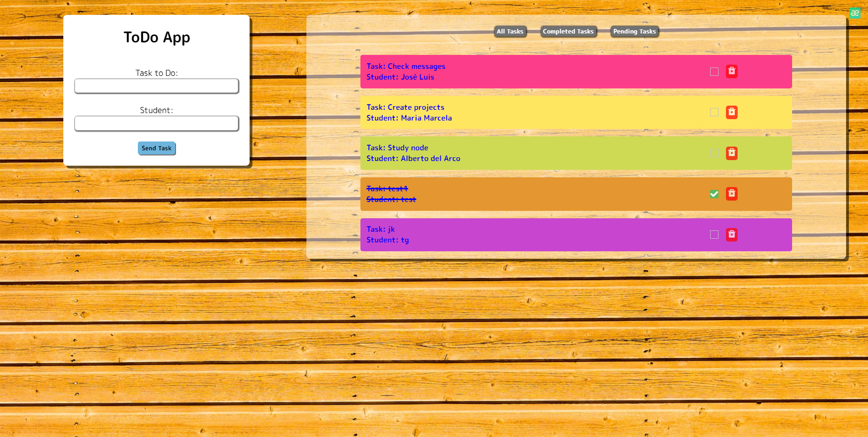Delete the Check messages task

point(732,71)
